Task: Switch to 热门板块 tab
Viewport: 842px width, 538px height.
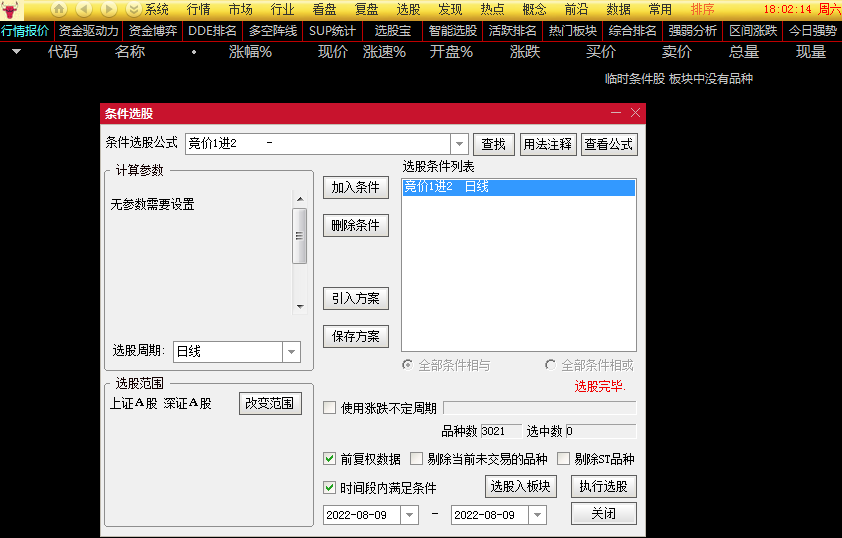Action: 573,31
